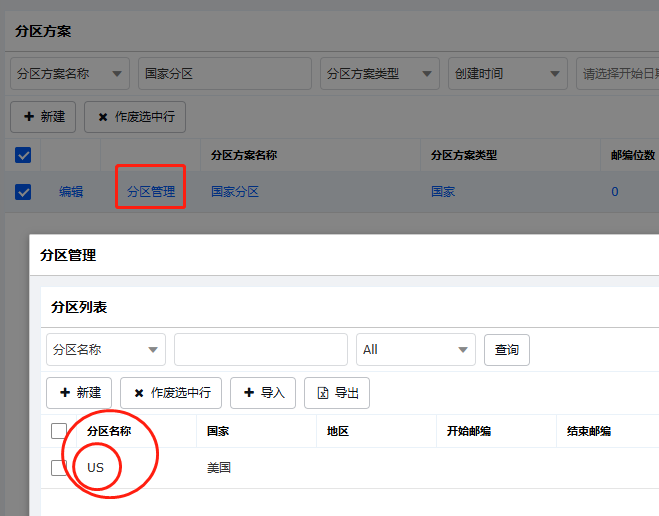Toggle the checkbox of the US row

pyautogui.click(x=59, y=468)
